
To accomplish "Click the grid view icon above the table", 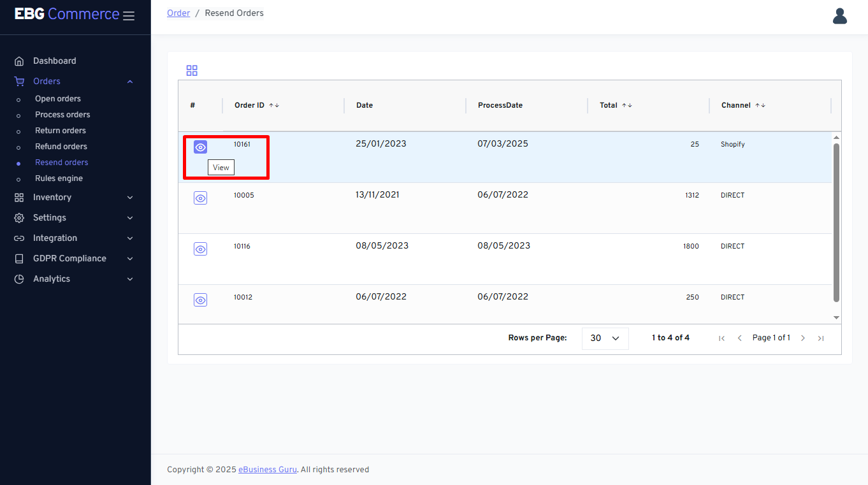I will point(192,70).
